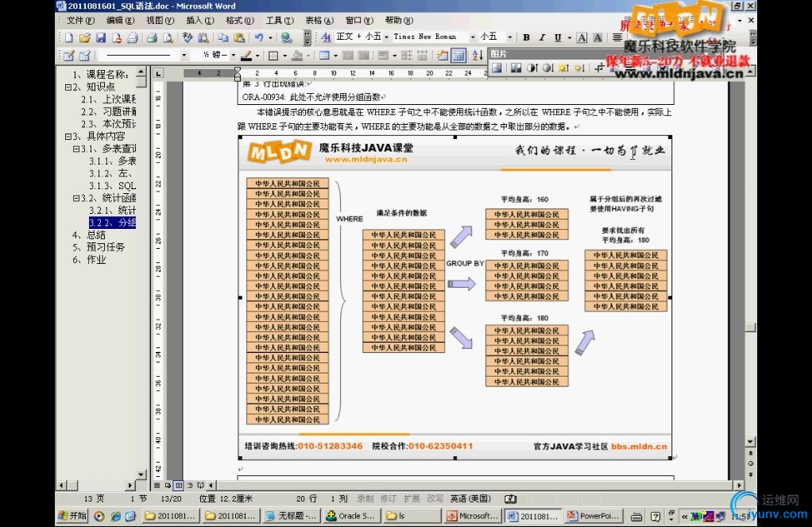
Task: Increase picture brightness
Action: pos(563,68)
